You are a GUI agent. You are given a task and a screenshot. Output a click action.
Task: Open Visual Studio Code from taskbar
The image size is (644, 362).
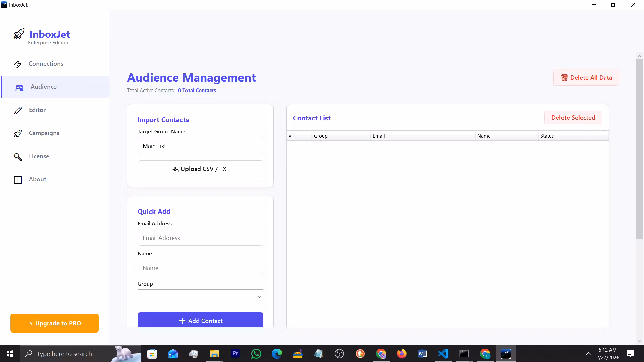(x=443, y=354)
